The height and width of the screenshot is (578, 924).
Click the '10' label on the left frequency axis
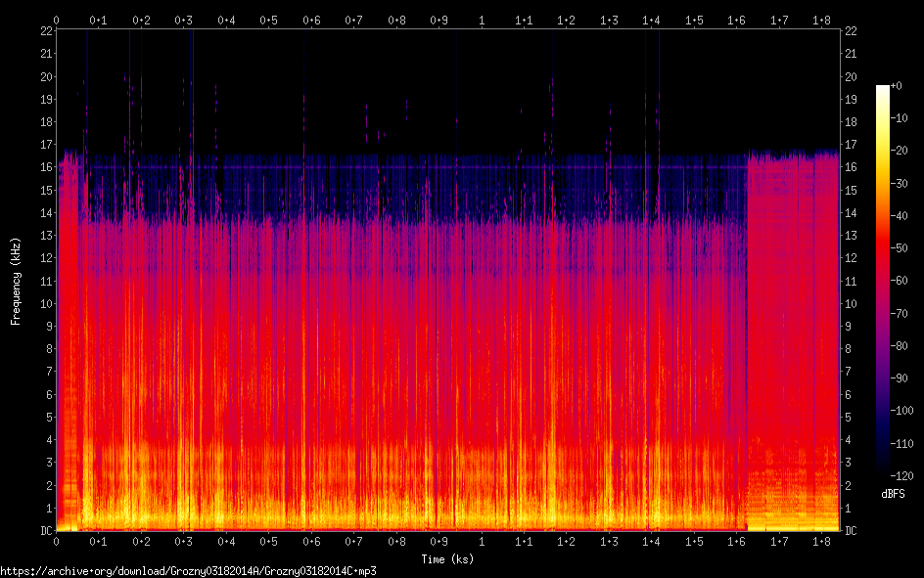[x=47, y=304]
